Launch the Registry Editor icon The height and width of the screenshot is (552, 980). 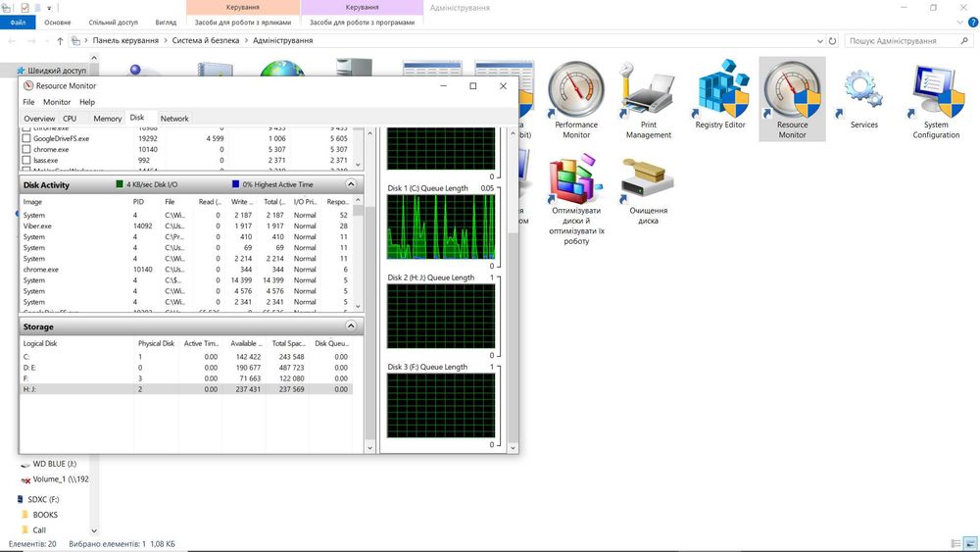tap(720, 94)
